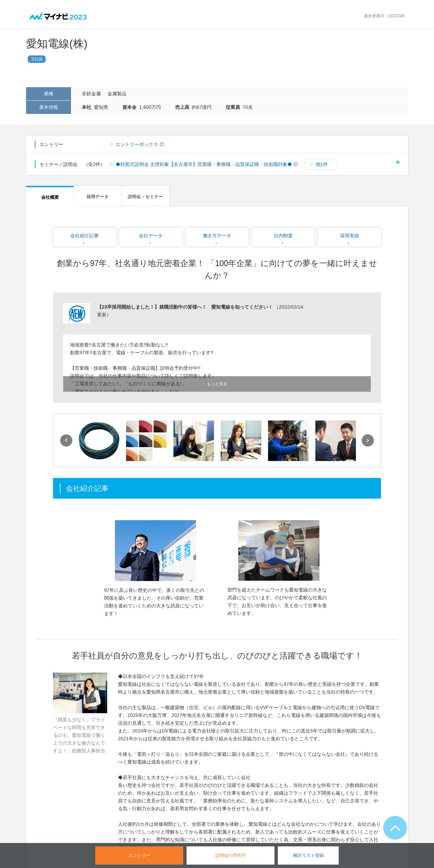Expand seminar section with plus icon

[x=397, y=162]
